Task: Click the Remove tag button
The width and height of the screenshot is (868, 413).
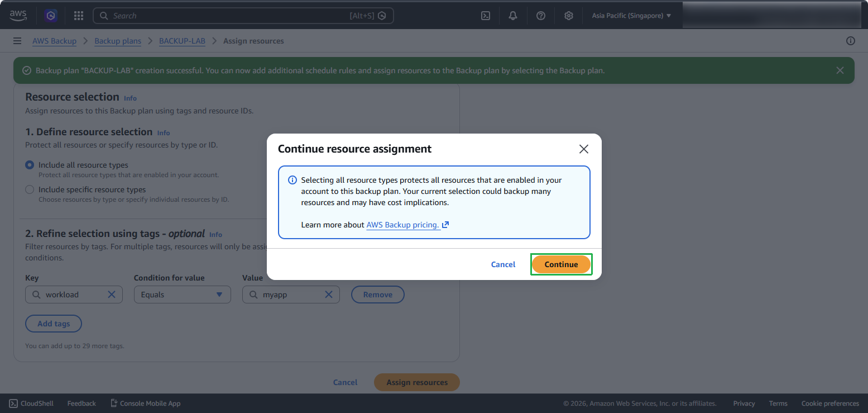Action: click(378, 295)
